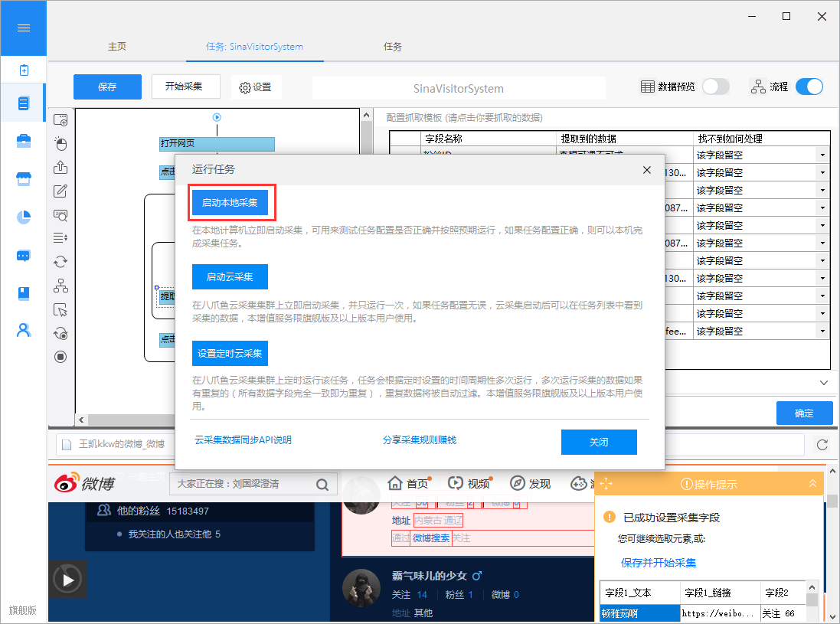Open the pie chart sidebar icon
The width and height of the screenshot is (840, 624).
pos(24,217)
